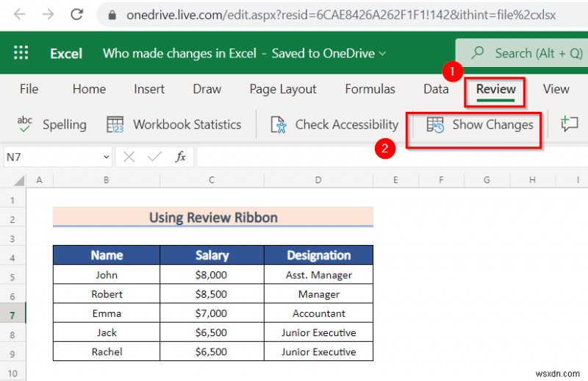This screenshot has height=381, width=588.
Task: Select the cell containing Jack
Action: tap(107, 332)
